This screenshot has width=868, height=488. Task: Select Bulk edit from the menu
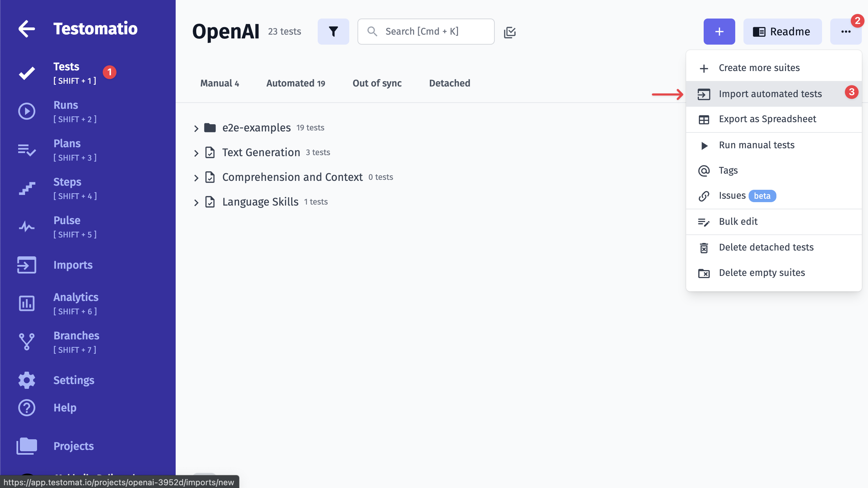coord(774,222)
